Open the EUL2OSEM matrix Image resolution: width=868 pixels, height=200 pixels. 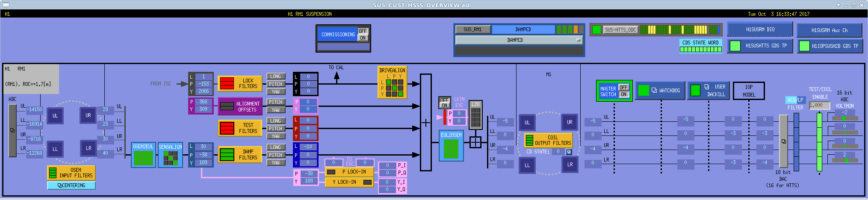tap(451, 146)
